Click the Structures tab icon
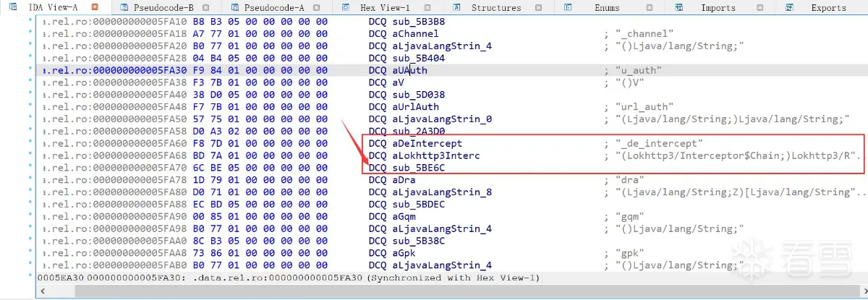The image size is (868, 300). [456, 7]
